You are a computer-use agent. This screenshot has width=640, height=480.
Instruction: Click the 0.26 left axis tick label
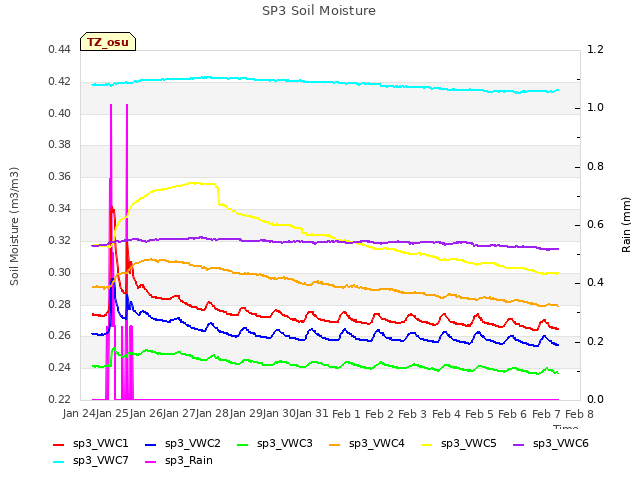pyautogui.click(x=59, y=336)
